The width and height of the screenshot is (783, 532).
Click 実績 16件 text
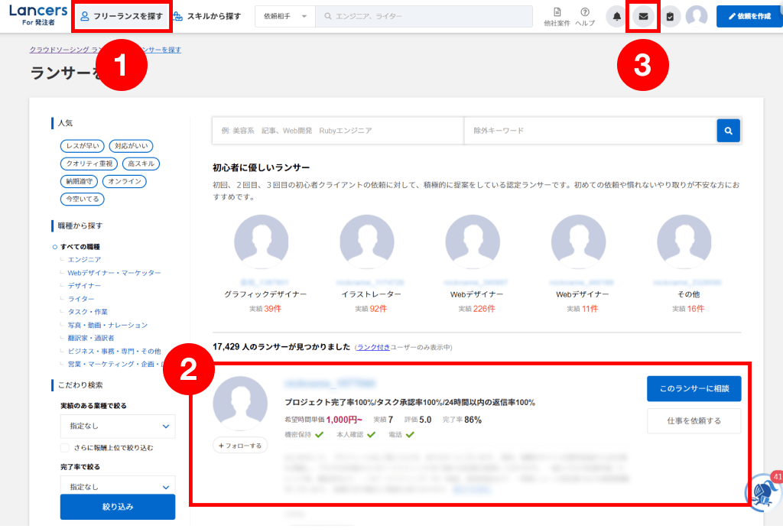point(688,309)
